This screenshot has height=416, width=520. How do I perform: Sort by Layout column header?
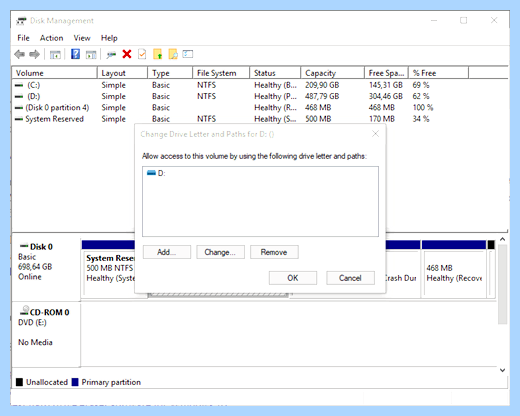click(122, 73)
